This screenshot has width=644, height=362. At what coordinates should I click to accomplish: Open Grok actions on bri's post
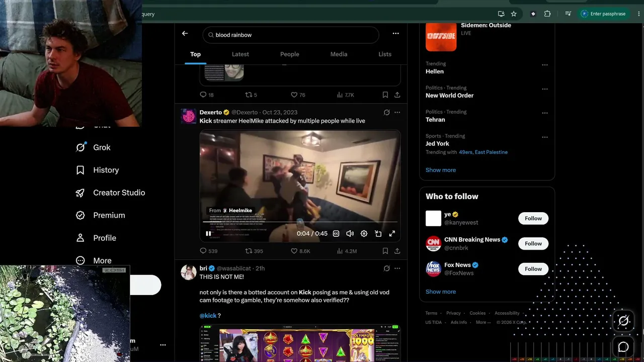tap(386, 268)
